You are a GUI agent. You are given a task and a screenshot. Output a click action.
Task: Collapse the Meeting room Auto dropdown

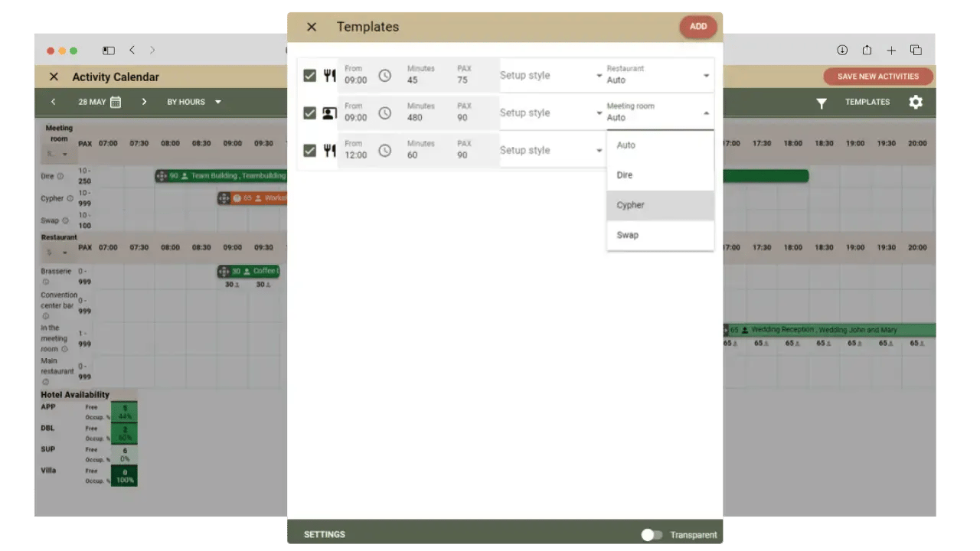tap(658, 112)
